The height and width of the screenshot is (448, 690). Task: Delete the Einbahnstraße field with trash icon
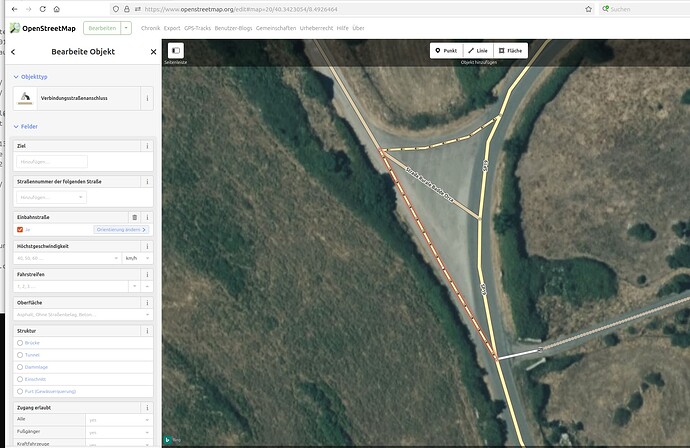point(135,217)
